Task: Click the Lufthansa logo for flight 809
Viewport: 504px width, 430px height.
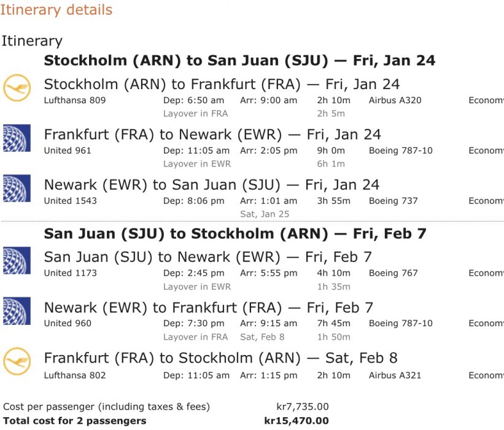Action: pyautogui.click(x=17, y=88)
